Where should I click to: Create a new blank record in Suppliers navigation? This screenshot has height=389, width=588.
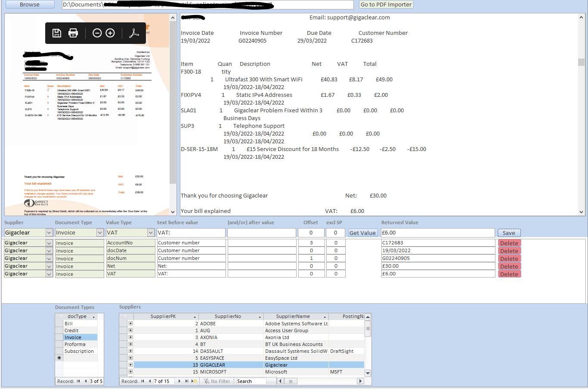pos(195,381)
